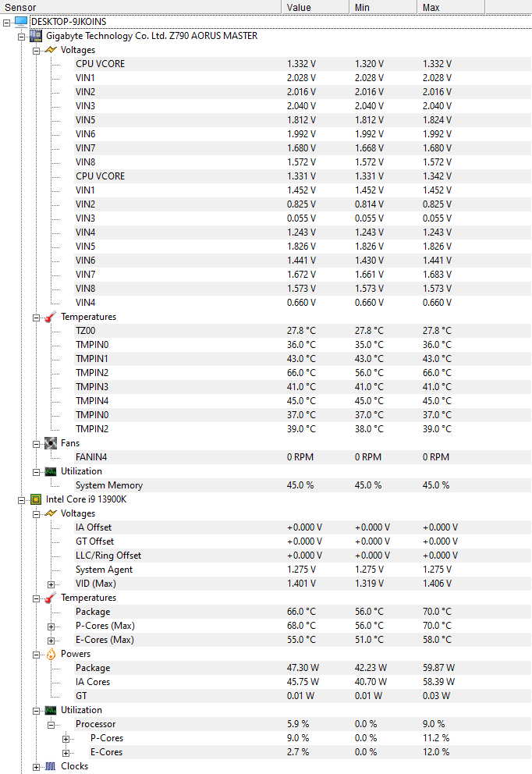The image size is (532, 774).
Task: Collapse the DESKTOP-9JKOINS root node
Action: pos(7,23)
